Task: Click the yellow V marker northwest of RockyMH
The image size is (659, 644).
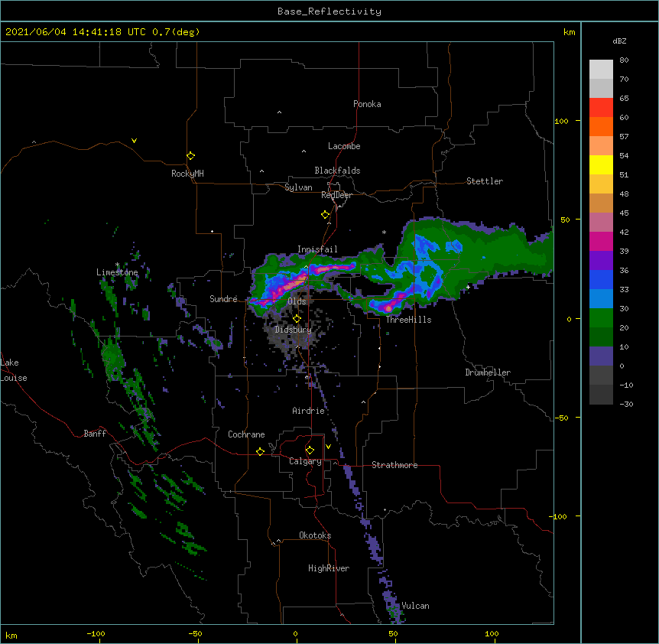Action: (x=134, y=141)
